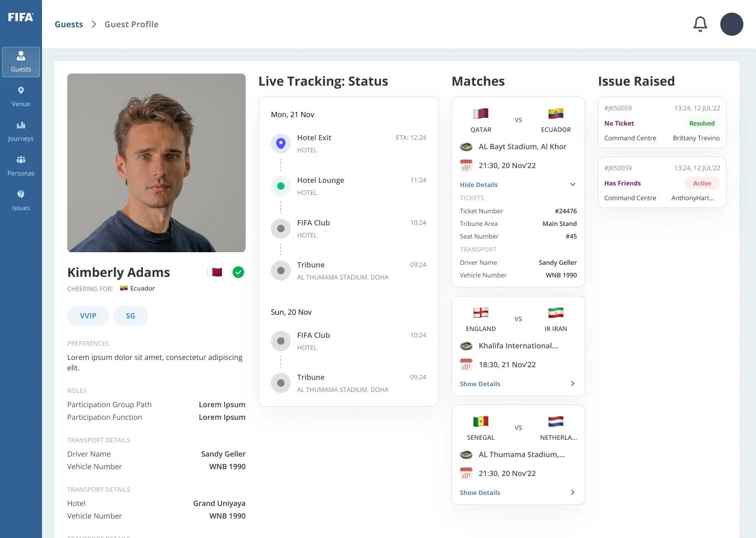Open the Personas sidebar item
This screenshot has width=756, height=538.
[x=21, y=166]
